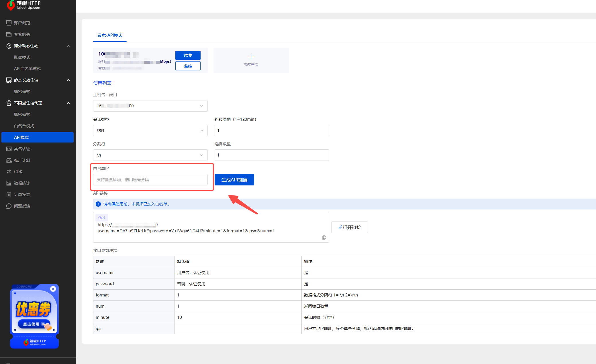Click the 生成API链接 button
Image resolution: width=596 pixels, height=364 pixels.
coord(234,180)
